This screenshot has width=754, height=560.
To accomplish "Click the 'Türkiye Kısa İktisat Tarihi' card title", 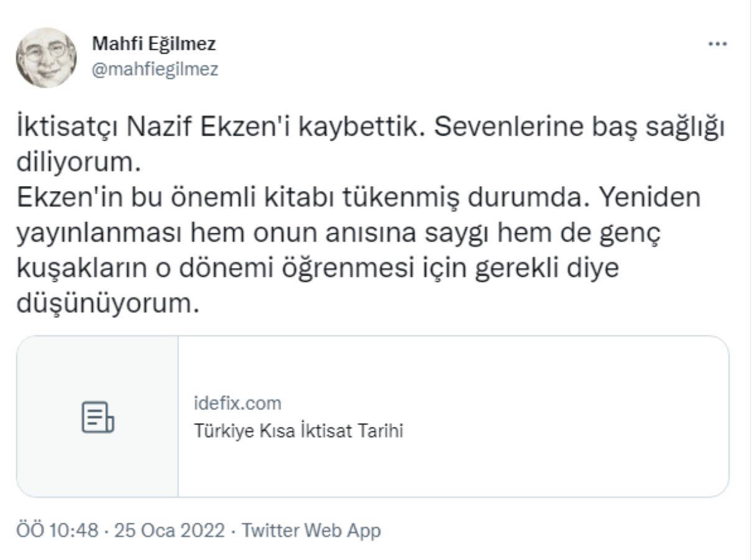I will (299, 431).
